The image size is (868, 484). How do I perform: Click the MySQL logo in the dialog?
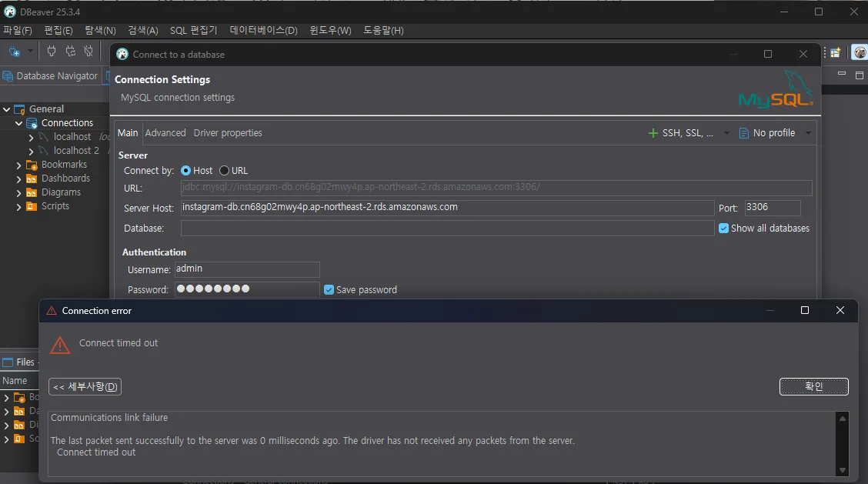click(x=777, y=90)
